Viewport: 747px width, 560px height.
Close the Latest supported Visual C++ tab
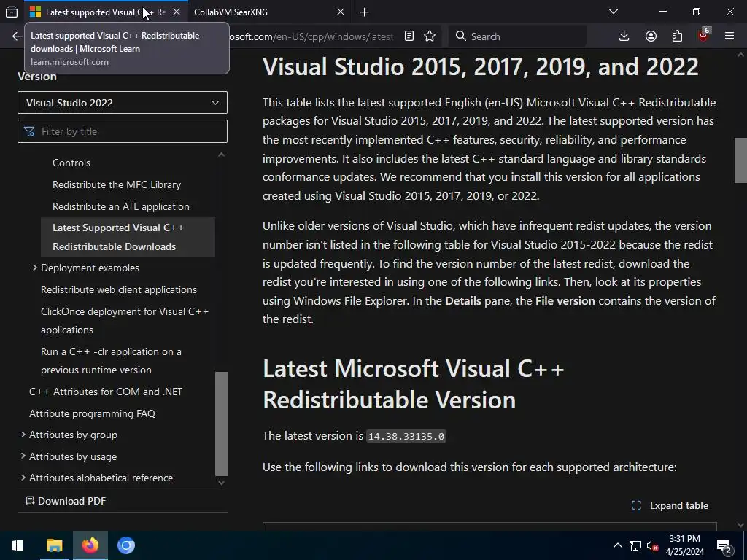177,12
